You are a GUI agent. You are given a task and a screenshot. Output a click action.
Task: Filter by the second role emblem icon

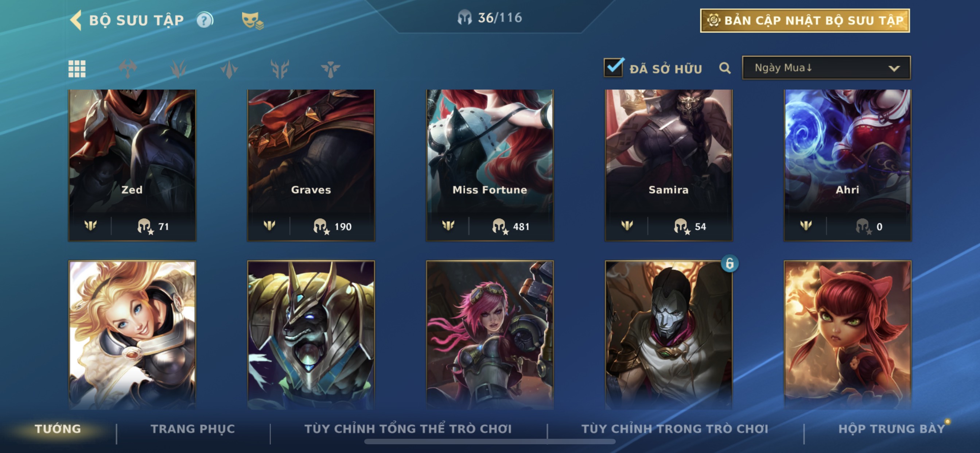pyautogui.click(x=178, y=69)
